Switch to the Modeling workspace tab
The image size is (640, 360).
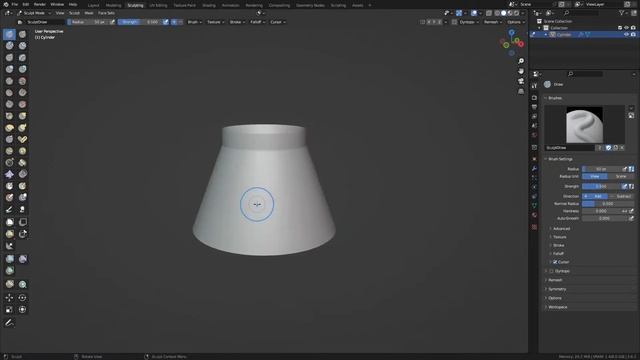coord(113,5)
